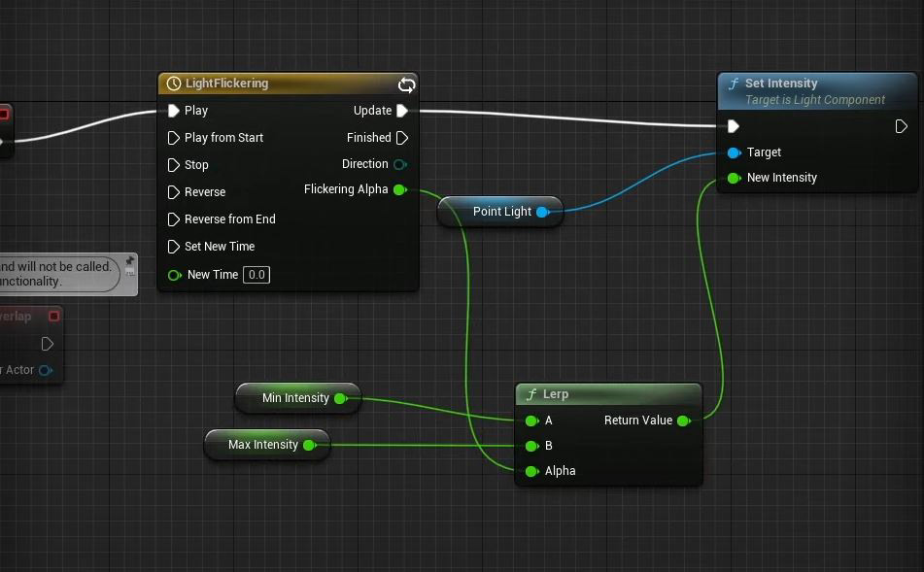Click the Direction output pin on LightFlickering
The height and width of the screenshot is (572, 924).
point(400,164)
